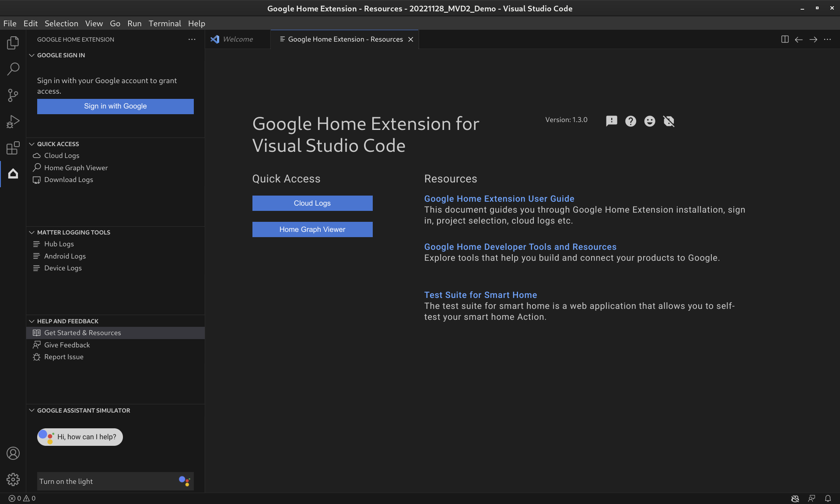Hide the Google Home Extension panel options

coord(191,39)
